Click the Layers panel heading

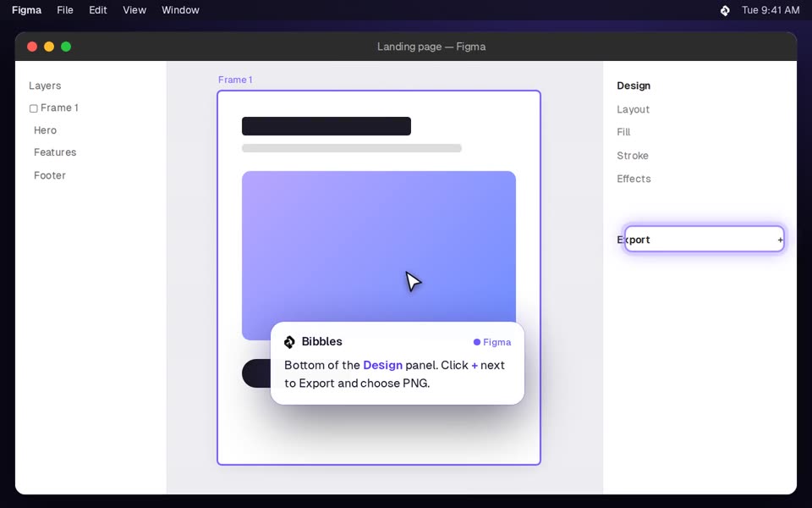click(45, 86)
